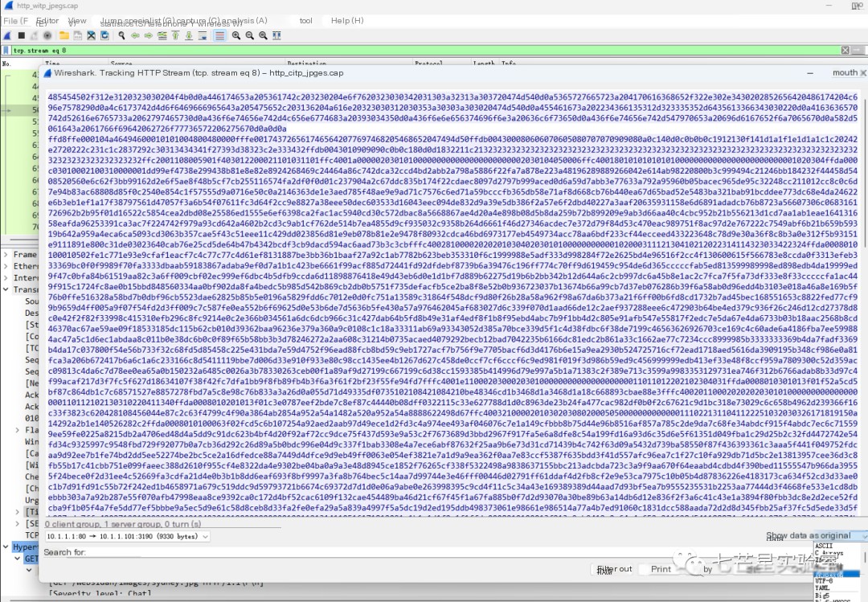868x602 pixels.
Task: Open capture options gear icon
Action: point(47,35)
